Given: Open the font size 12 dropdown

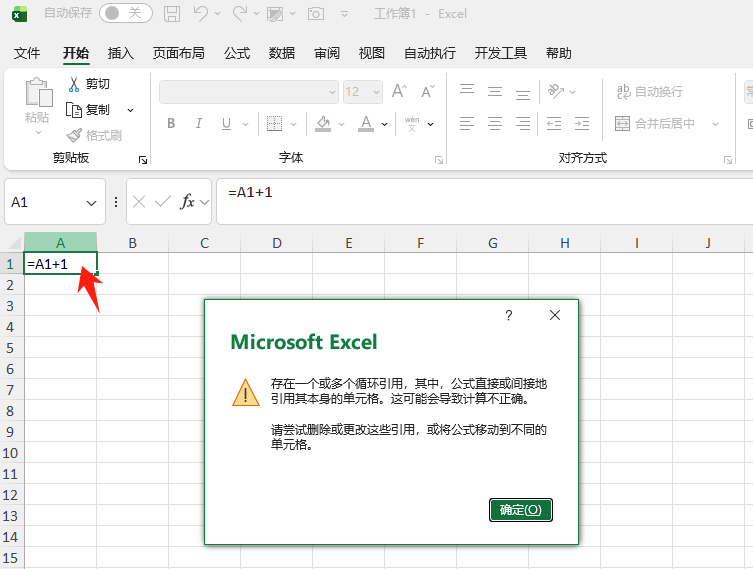Looking at the screenshot, I should pos(376,92).
